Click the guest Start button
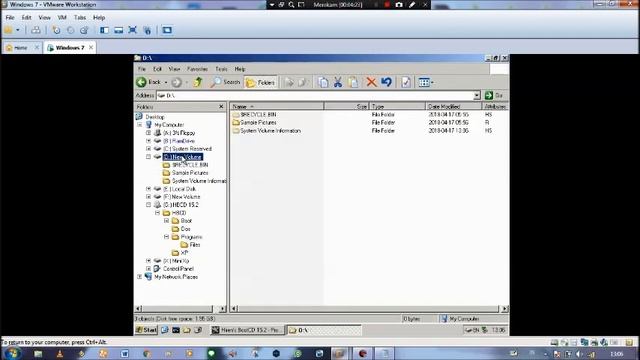 [x=146, y=330]
